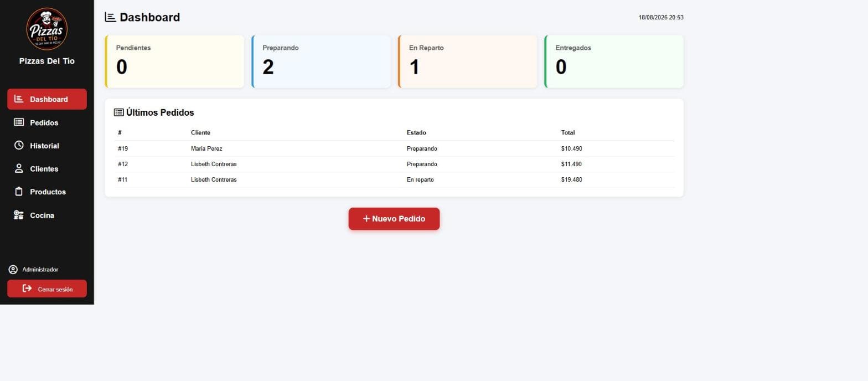Click order number #11
This screenshot has height=381, width=868.
point(123,179)
